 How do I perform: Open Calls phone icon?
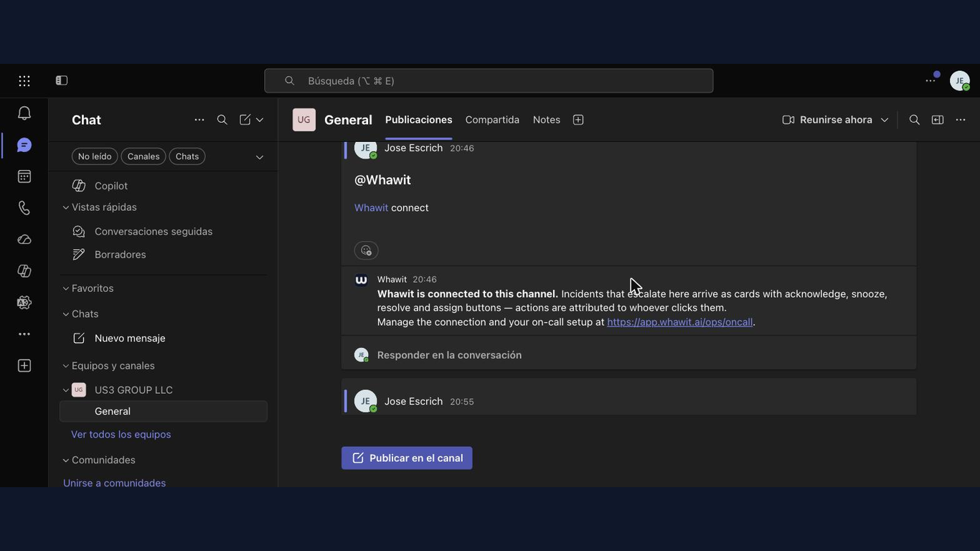[x=24, y=208]
